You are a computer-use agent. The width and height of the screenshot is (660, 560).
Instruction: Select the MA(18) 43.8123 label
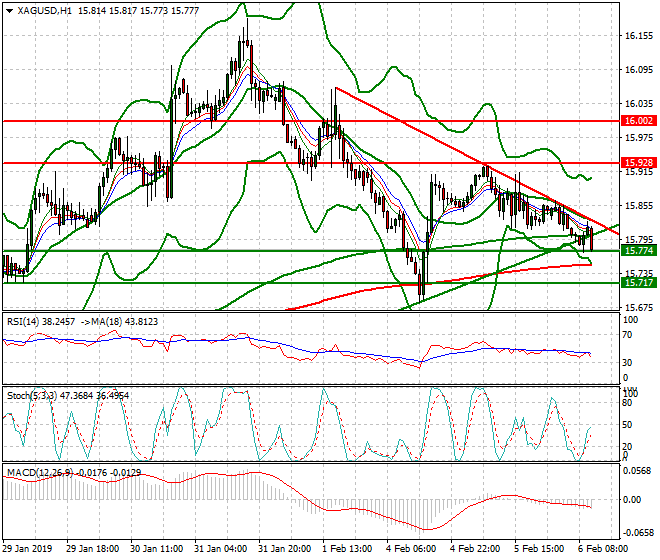point(125,322)
